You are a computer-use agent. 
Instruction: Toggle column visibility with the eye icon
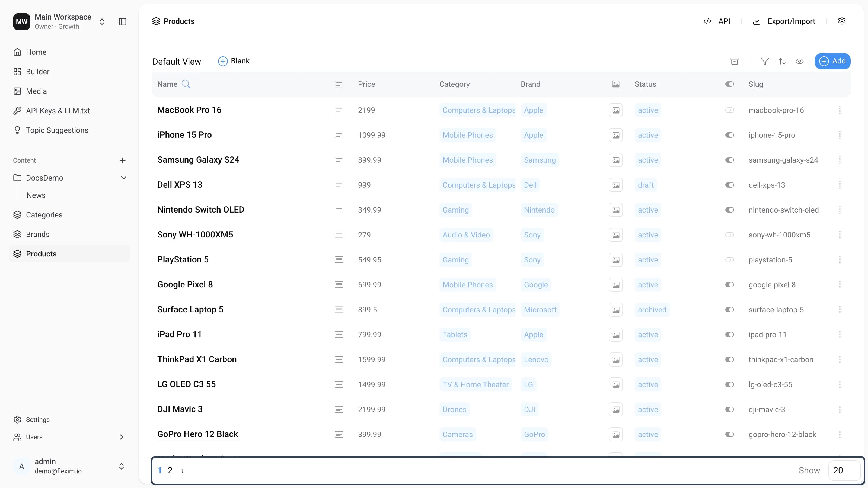800,61
